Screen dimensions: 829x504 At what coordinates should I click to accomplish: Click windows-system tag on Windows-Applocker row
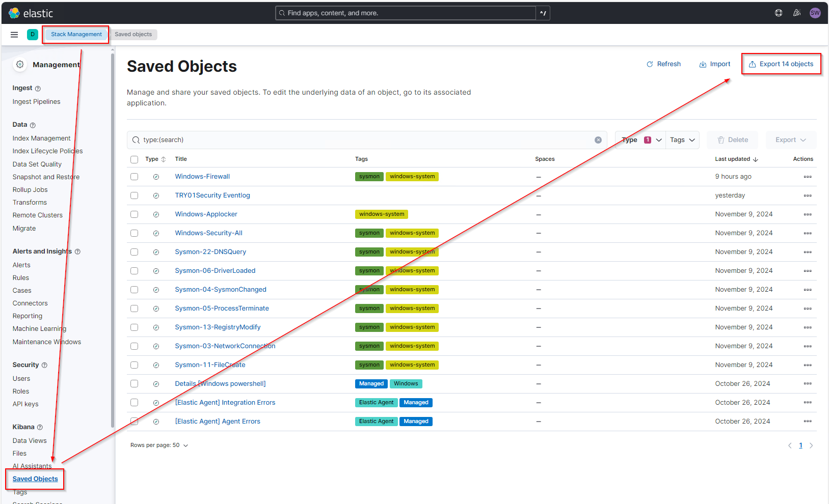click(x=382, y=214)
